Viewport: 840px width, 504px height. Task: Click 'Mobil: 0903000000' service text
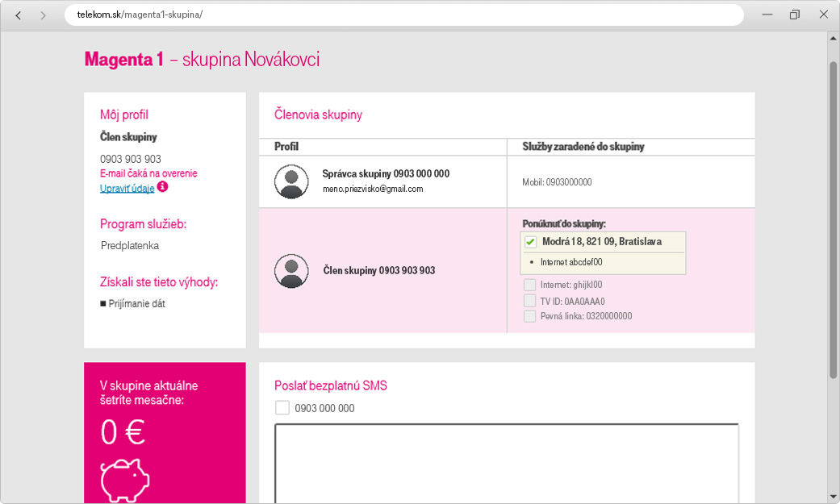(x=557, y=182)
